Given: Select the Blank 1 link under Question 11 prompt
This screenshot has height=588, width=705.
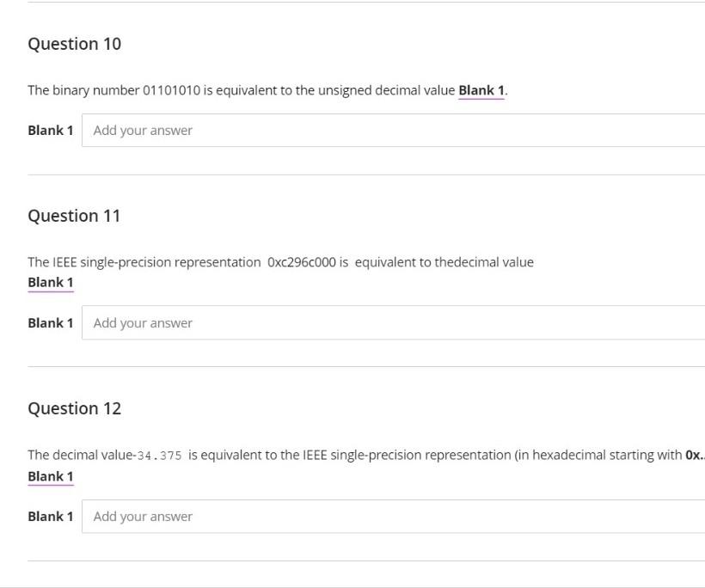Looking at the screenshot, I should point(52,281).
